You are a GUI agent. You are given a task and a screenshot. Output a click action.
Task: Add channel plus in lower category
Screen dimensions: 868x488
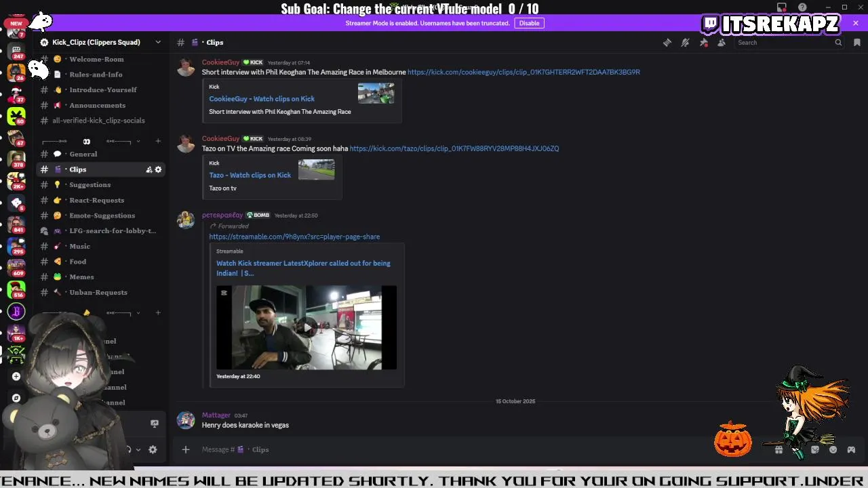tap(158, 313)
